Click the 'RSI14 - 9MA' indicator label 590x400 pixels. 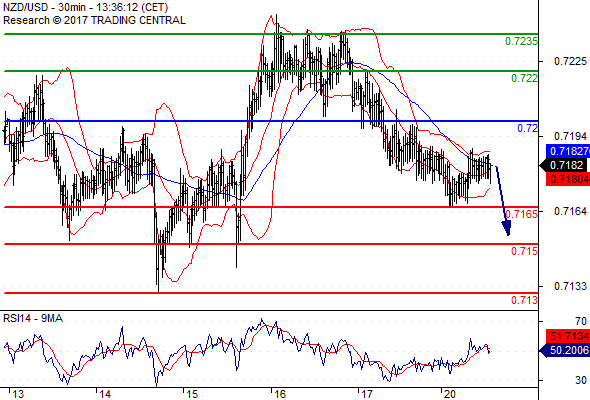coord(33,319)
